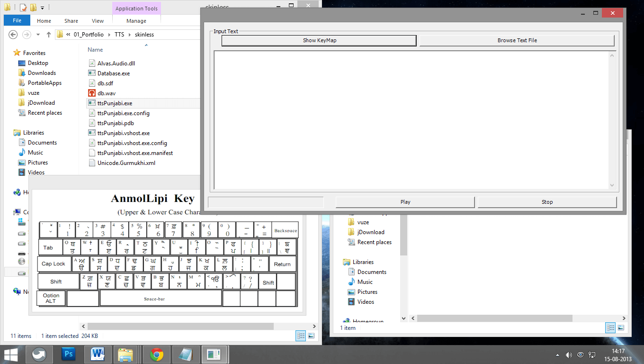
Task: Click the volume speaker icon in system tray
Action: pos(568,355)
